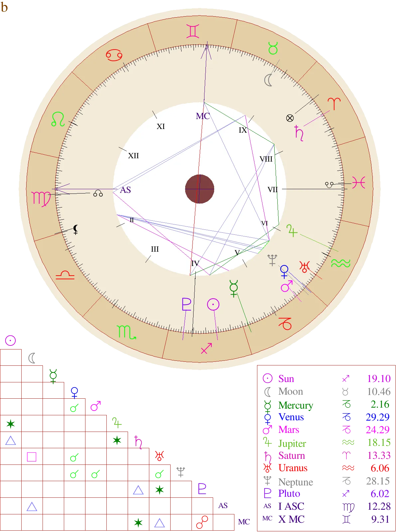Screen dimensions: 399x532
Task: Click the Black Moon Lilith symbol
Action: 76,229
